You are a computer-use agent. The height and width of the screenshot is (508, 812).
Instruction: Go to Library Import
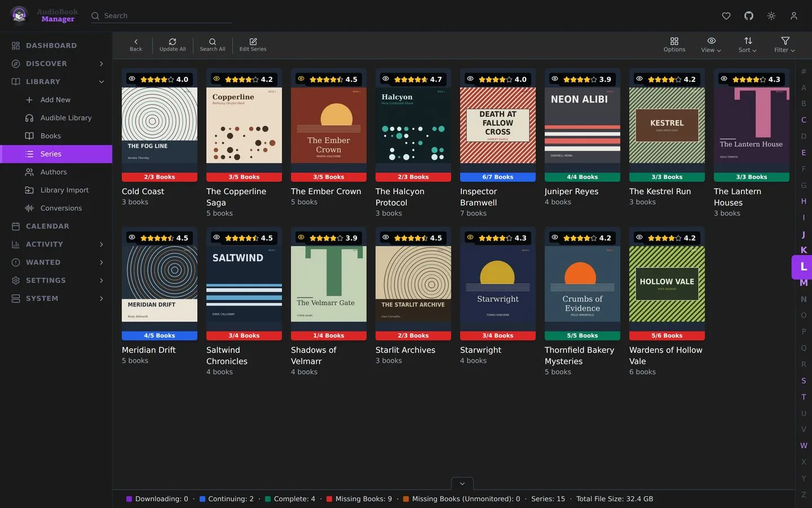tap(64, 190)
